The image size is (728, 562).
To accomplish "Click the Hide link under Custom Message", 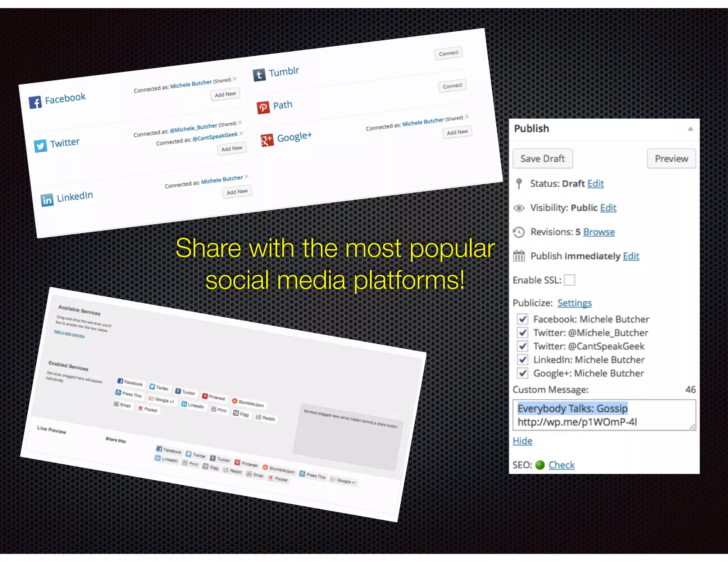I will click(x=523, y=441).
